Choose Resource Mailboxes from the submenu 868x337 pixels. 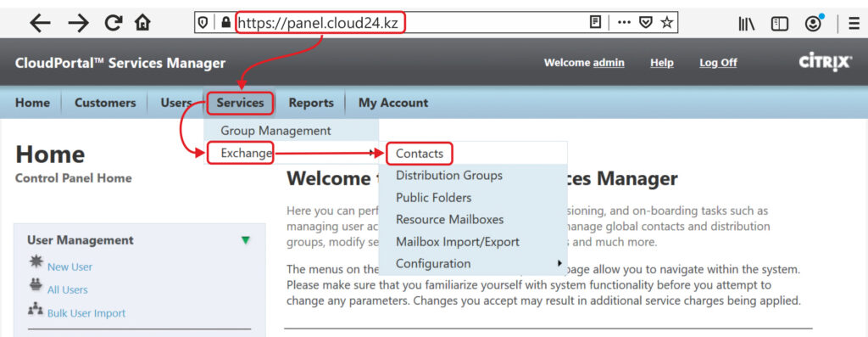[x=473, y=220]
